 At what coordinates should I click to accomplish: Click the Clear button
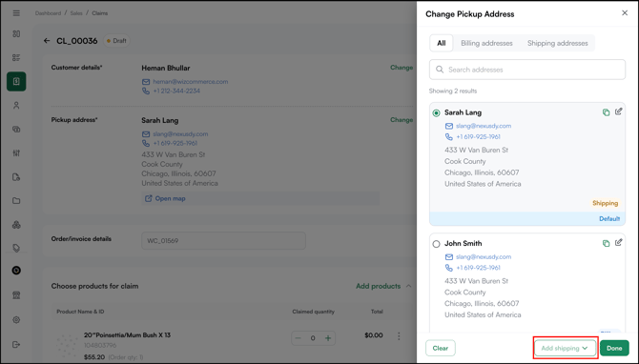coord(440,348)
